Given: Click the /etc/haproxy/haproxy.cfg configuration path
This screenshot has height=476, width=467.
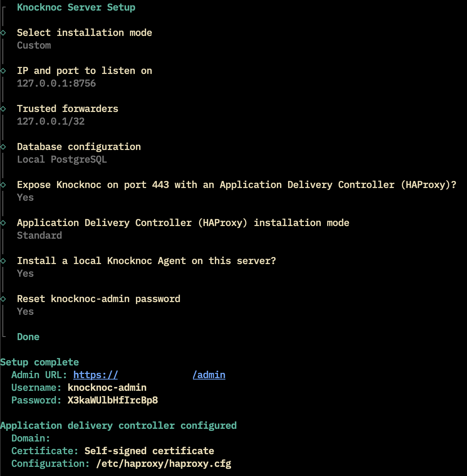Looking at the screenshot, I should click(x=163, y=464).
